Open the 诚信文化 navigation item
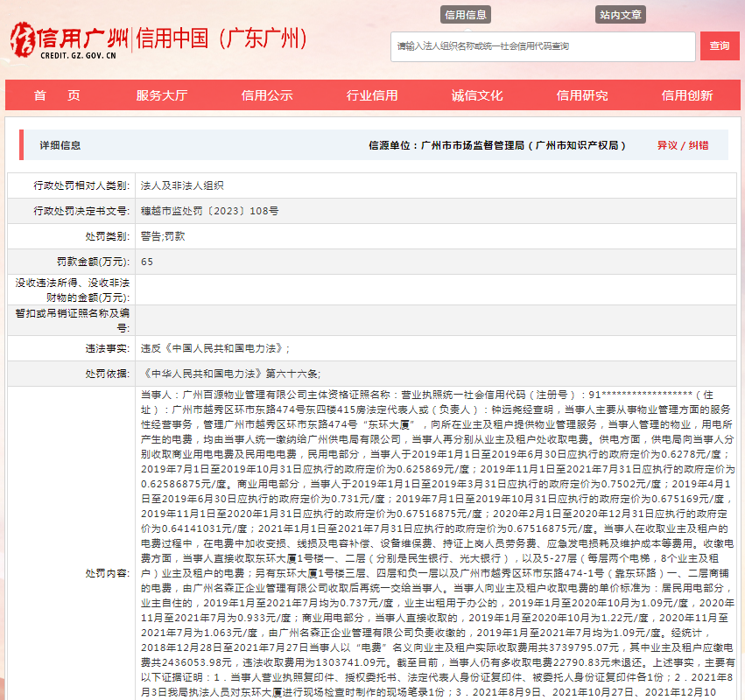 [x=477, y=95]
